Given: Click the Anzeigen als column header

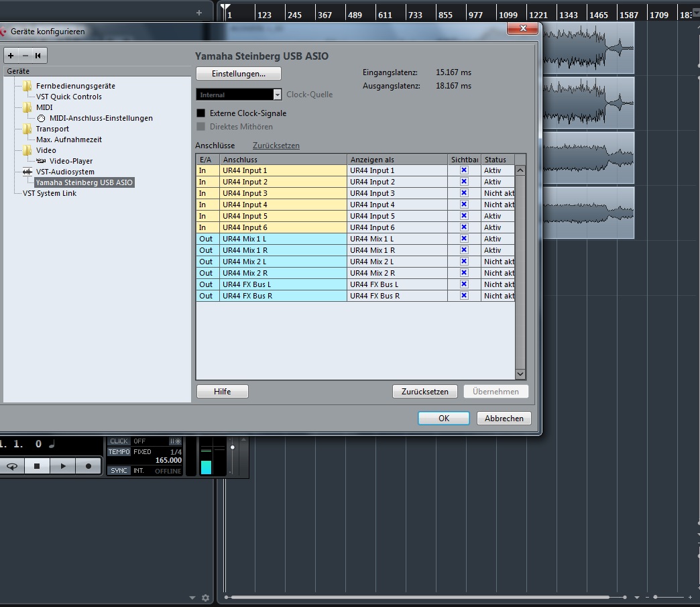Looking at the screenshot, I should point(398,160).
